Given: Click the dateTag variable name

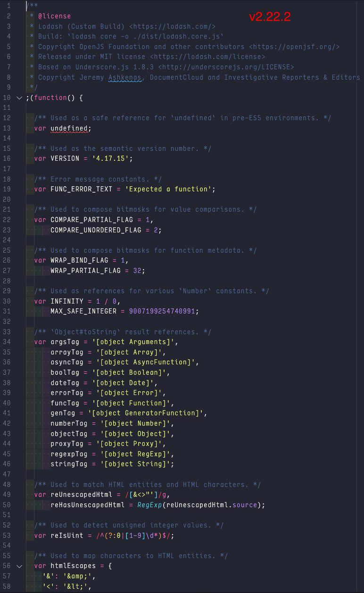Looking at the screenshot, I should [x=65, y=383].
